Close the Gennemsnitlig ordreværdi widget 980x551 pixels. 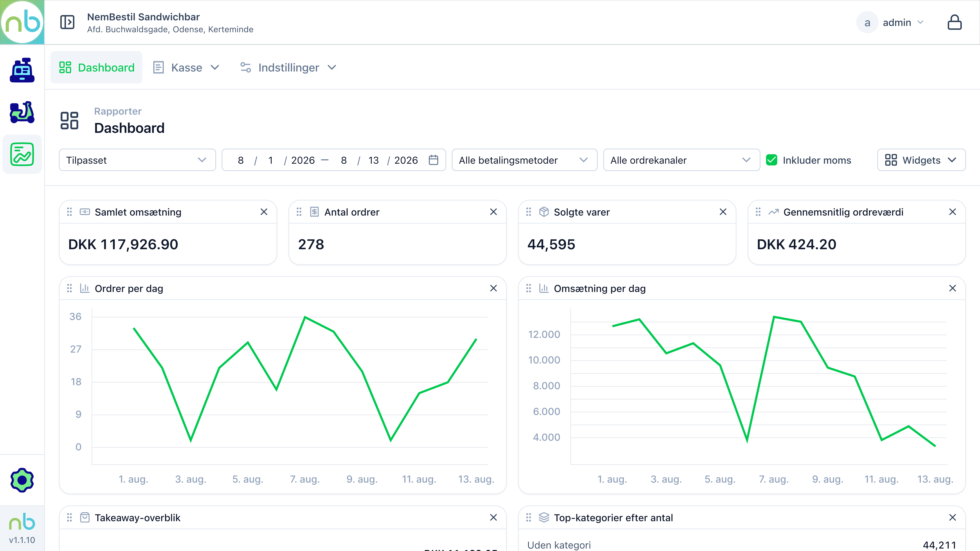pos(952,212)
